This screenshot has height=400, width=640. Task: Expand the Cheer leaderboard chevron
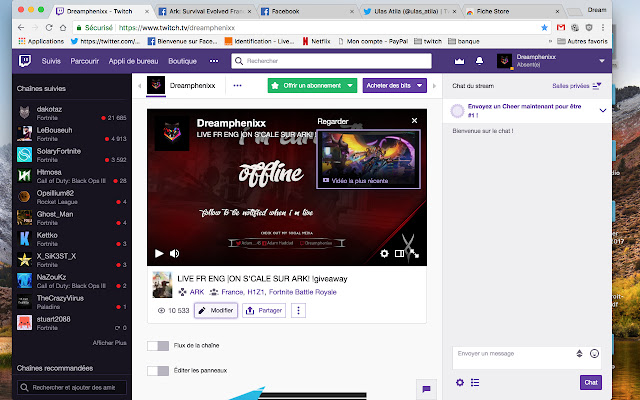point(602,110)
